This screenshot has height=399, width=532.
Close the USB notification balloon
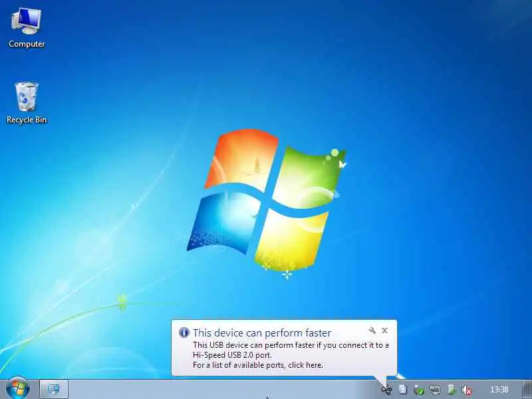point(384,330)
